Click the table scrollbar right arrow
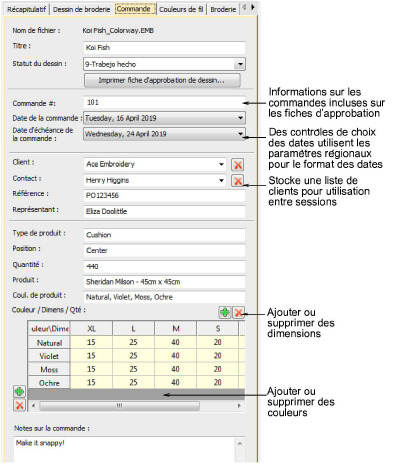This screenshot has height=464, width=399. [x=239, y=406]
